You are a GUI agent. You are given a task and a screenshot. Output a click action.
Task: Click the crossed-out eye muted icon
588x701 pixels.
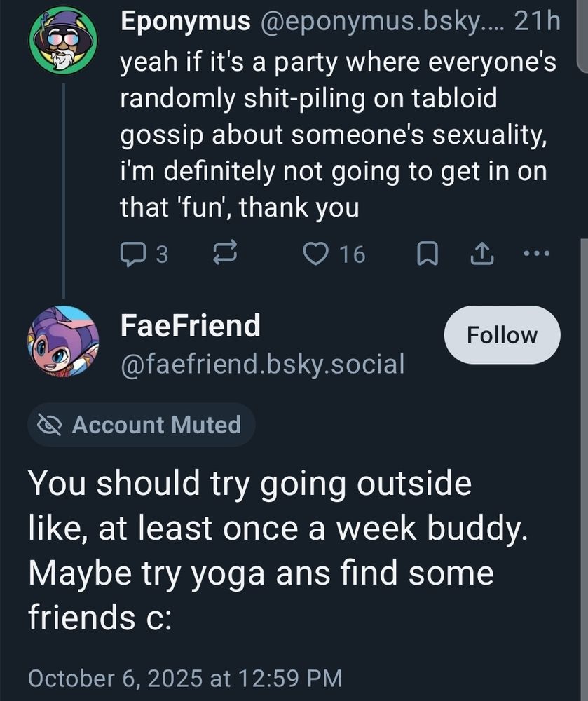50,425
